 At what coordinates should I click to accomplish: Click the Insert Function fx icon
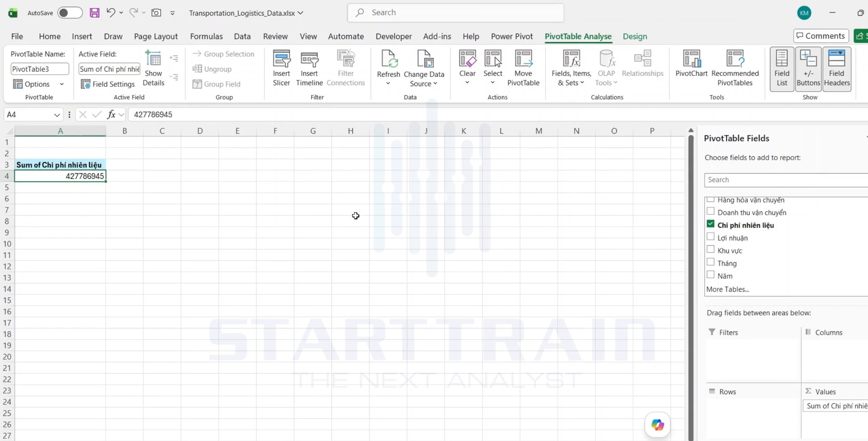(111, 114)
